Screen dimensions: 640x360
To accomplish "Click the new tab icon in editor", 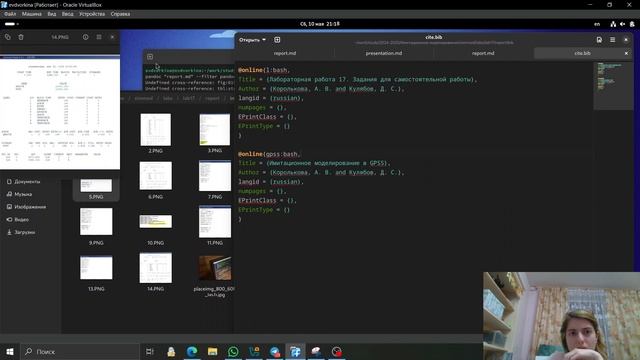I will coord(277,40).
